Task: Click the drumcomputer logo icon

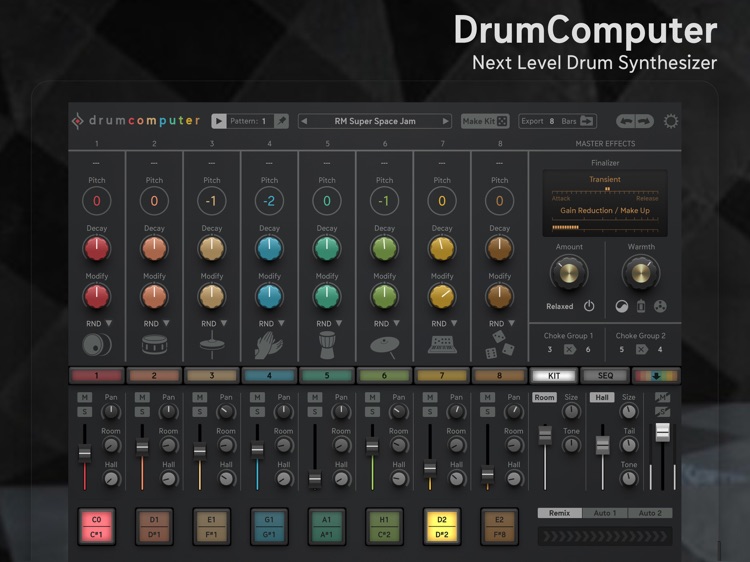Action: click(x=77, y=121)
